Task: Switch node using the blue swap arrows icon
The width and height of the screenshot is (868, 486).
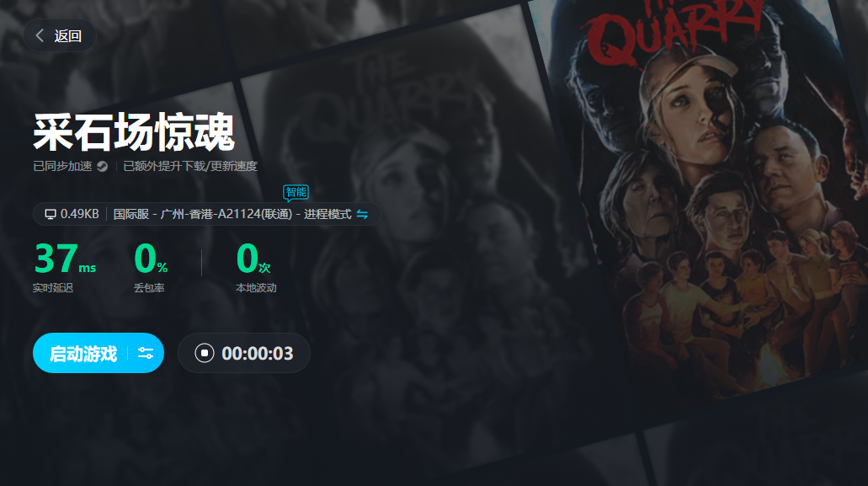Action: [x=362, y=214]
